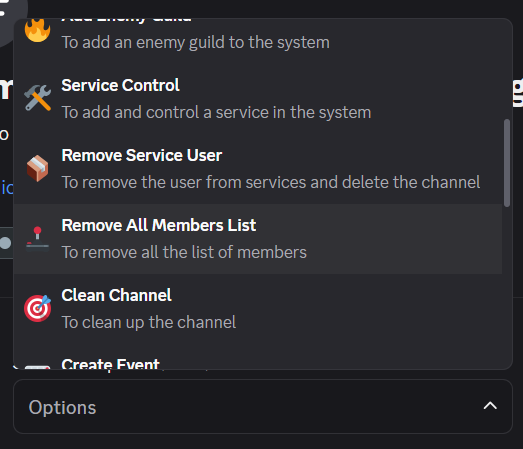The height and width of the screenshot is (449, 523).
Task: Click 'To add an enemy guild to the system'
Action: [196, 42]
